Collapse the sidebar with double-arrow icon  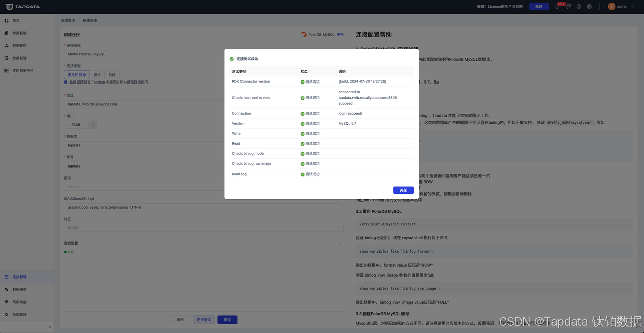(50, 327)
